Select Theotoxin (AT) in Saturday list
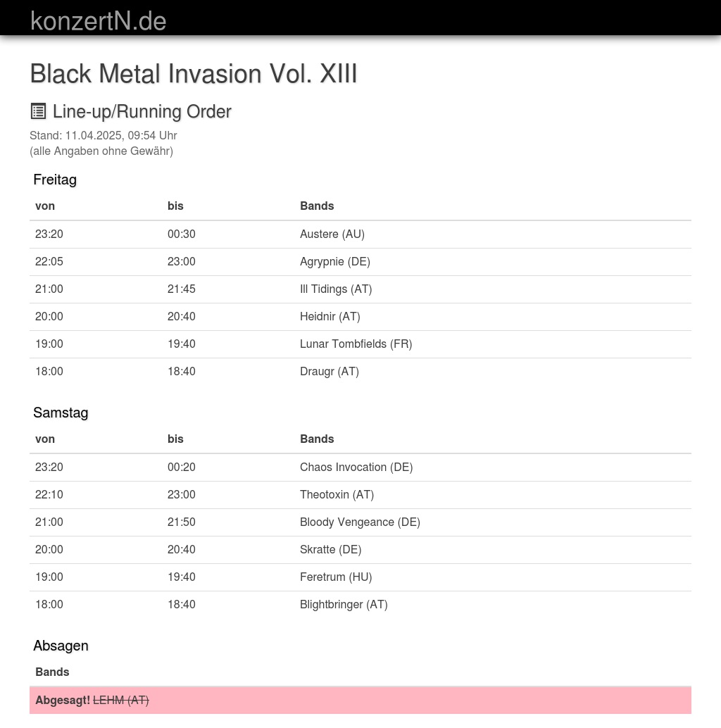The image size is (721, 728). (x=337, y=495)
